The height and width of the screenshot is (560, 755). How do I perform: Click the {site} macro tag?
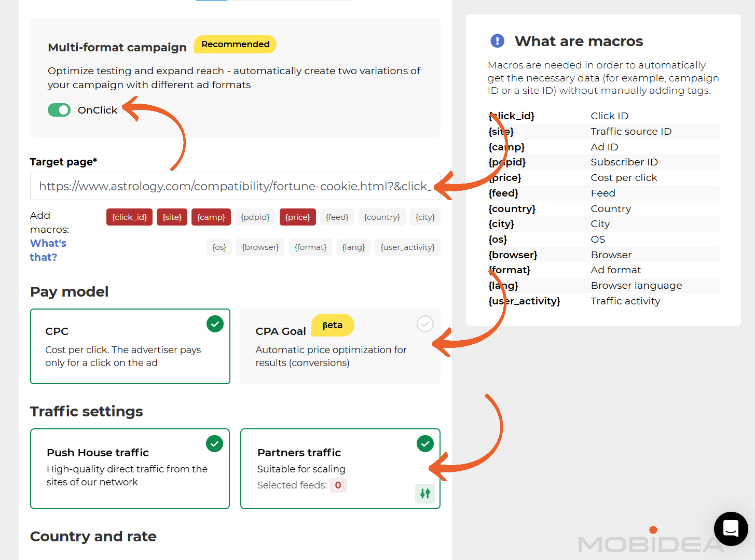172,217
